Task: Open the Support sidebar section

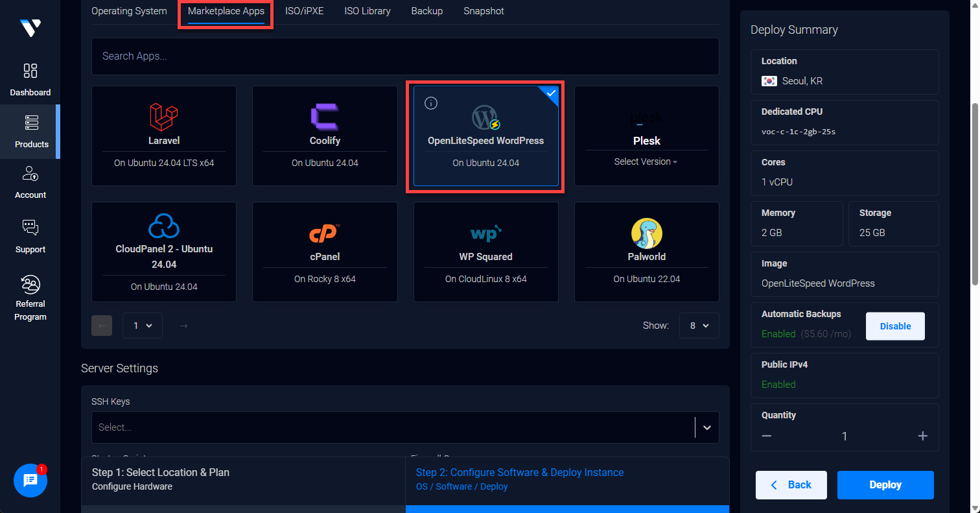Action: pos(30,236)
